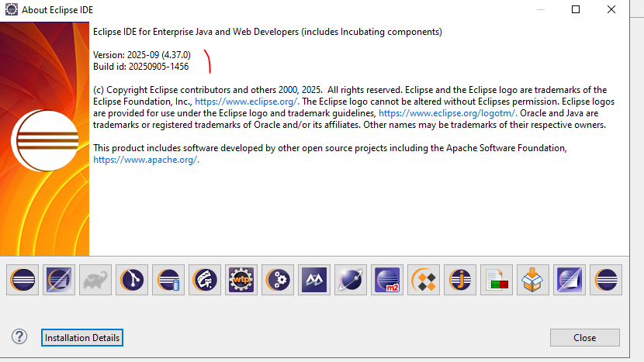Click the document with green-red bar icon
The image size is (644, 362).
point(497,280)
